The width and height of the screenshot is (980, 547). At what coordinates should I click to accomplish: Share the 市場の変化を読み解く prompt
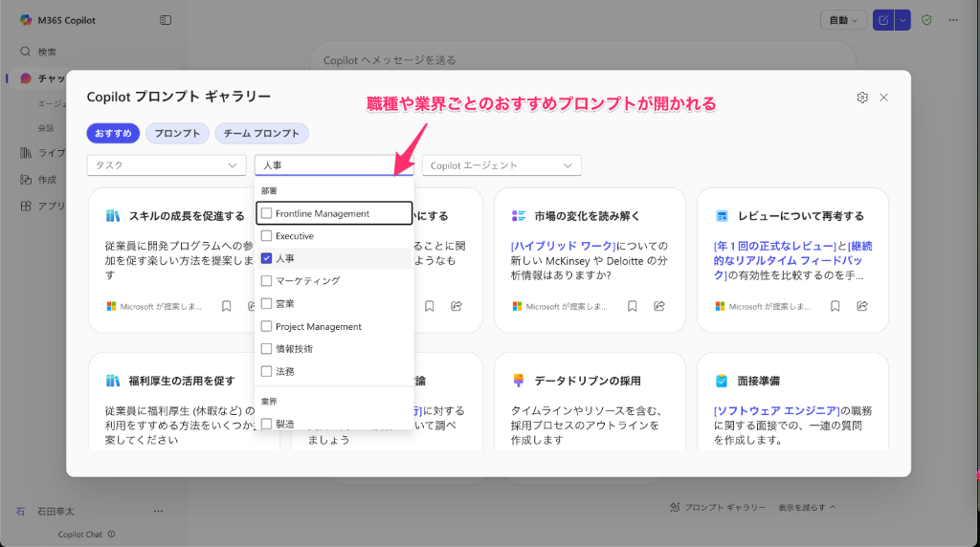click(659, 306)
